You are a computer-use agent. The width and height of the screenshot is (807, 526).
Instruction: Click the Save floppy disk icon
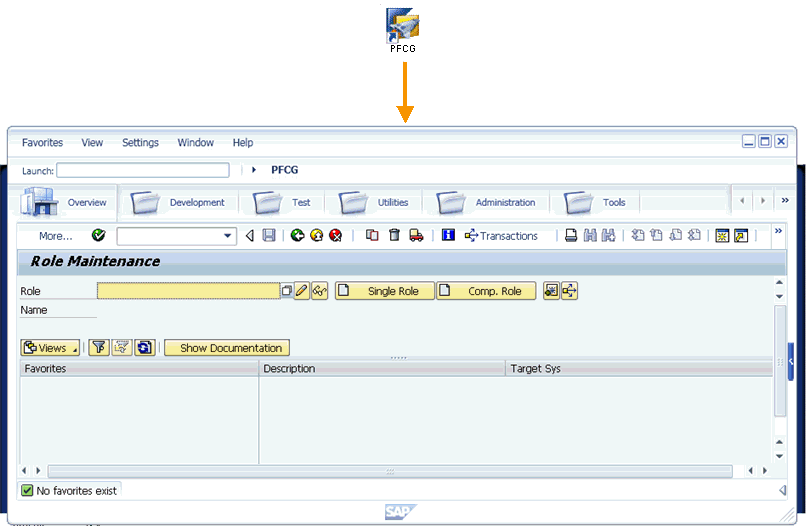[x=269, y=235]
